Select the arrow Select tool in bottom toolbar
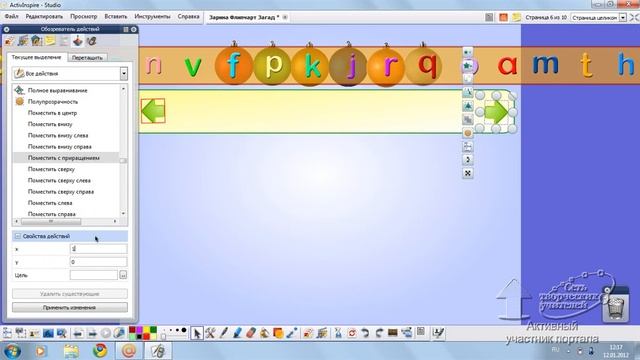 [x=197, y=333]
